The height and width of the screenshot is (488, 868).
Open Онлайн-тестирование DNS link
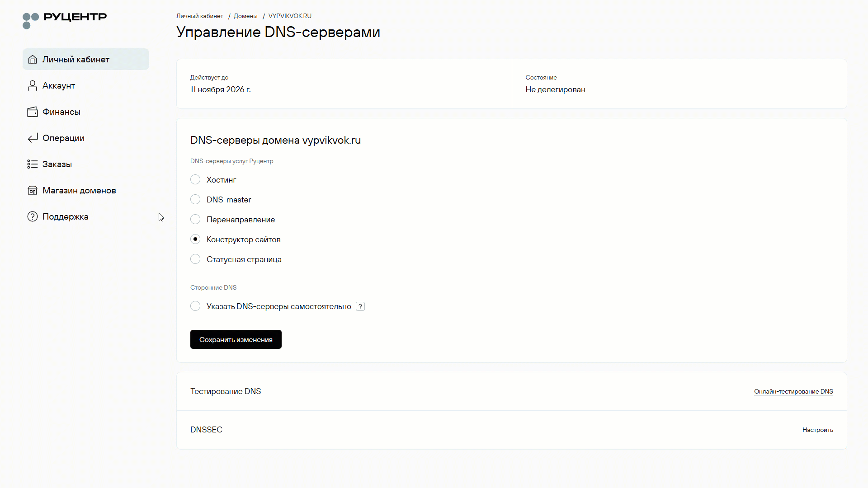793,391
